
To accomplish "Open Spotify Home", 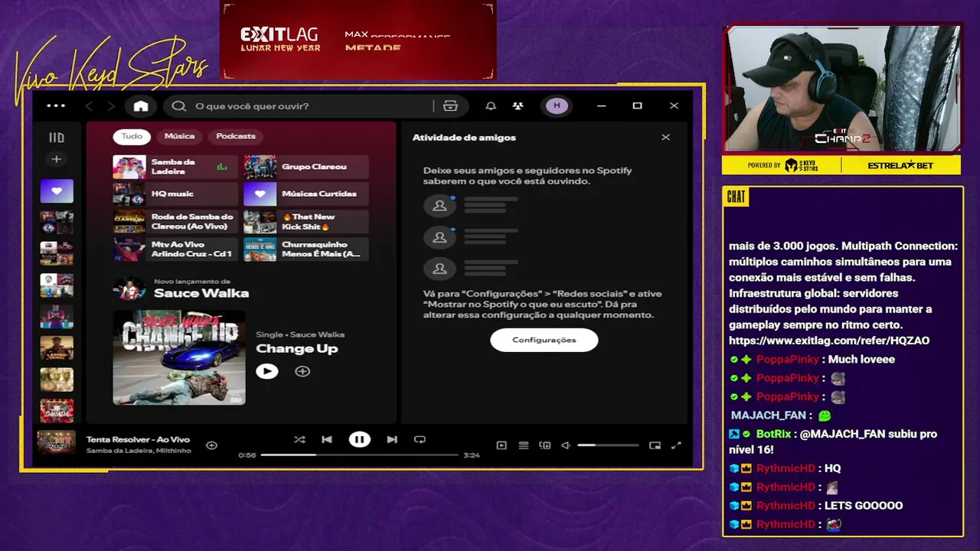I will 141,106.
